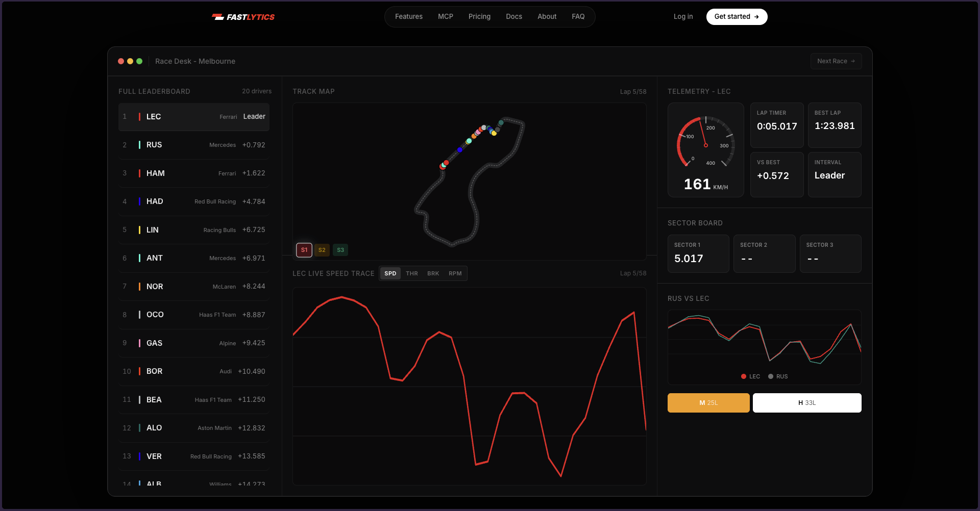Open the FAQ nav link
The image size is (980, 511).
(x=578, y=16)
